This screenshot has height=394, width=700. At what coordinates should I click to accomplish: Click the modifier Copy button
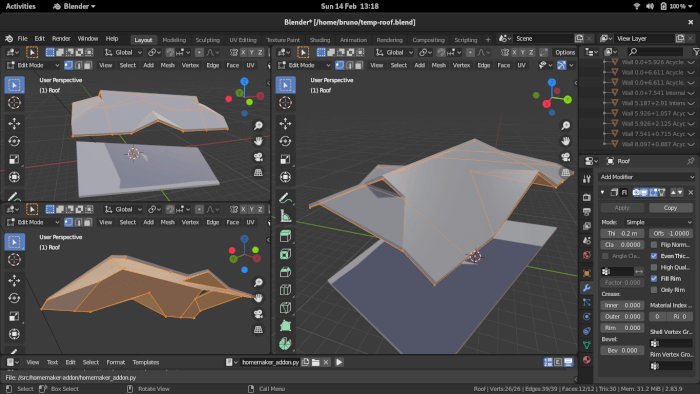(x=670, y=208)
